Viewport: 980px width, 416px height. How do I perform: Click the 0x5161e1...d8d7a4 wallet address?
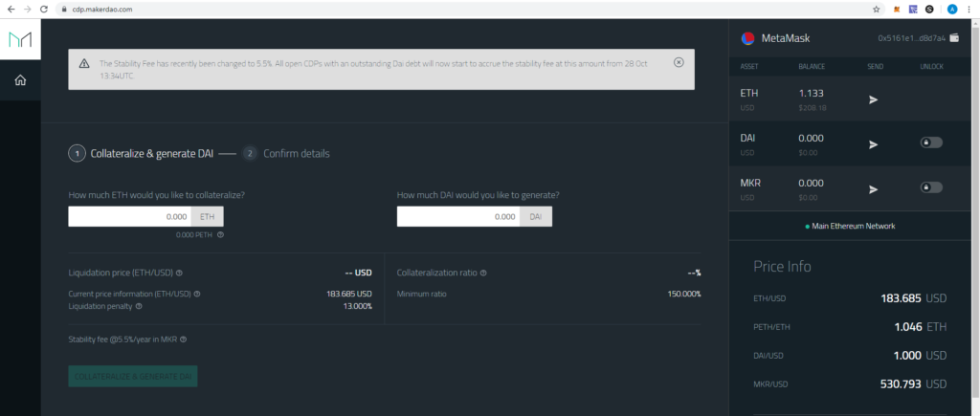(911, 38)
